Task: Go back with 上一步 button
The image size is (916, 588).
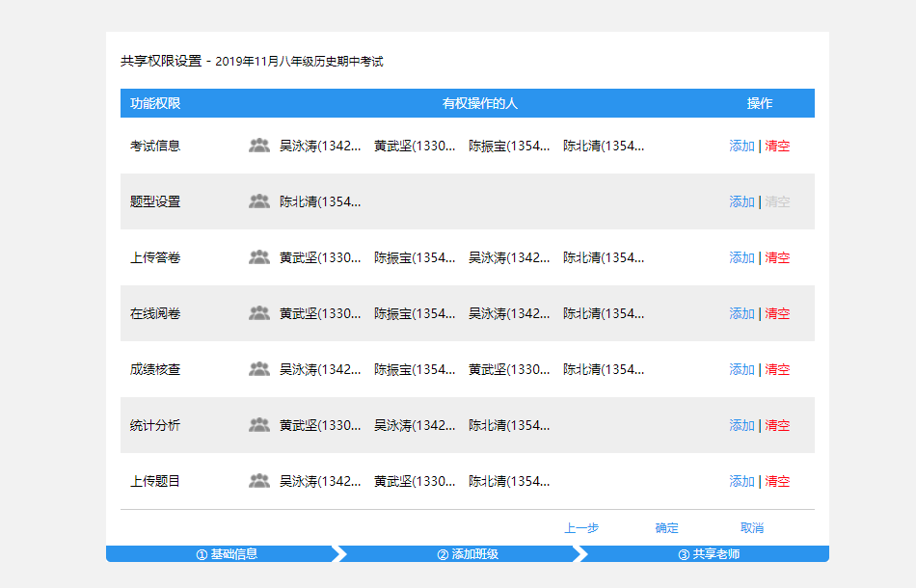Action: 581,528
